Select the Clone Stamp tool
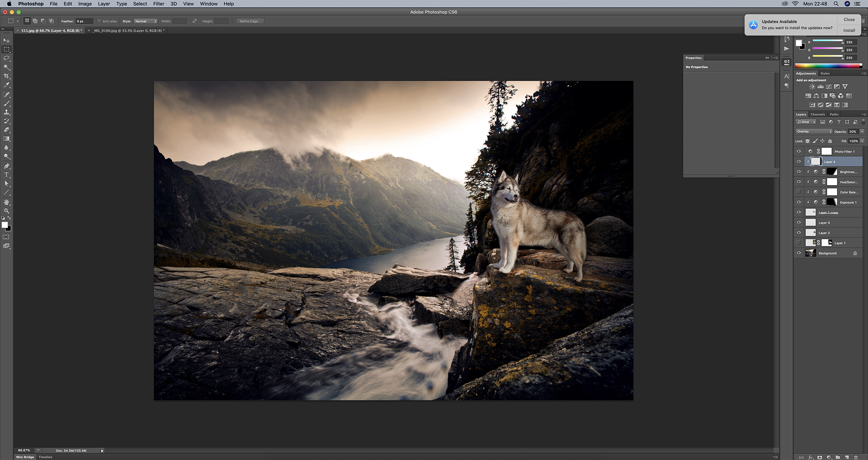This screenshot has width=868, height=460. pos(7,112)
